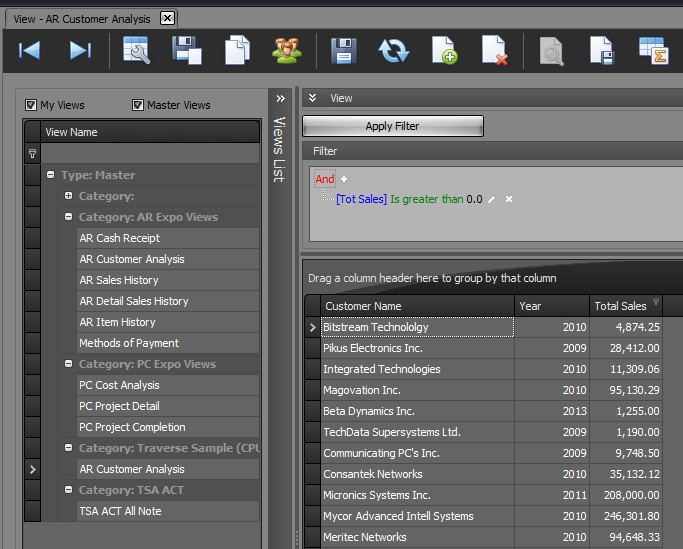Collapse the Traverse Sample category
Image resolution: width=683 pixels, height=549 pixels.
point(68,447)
